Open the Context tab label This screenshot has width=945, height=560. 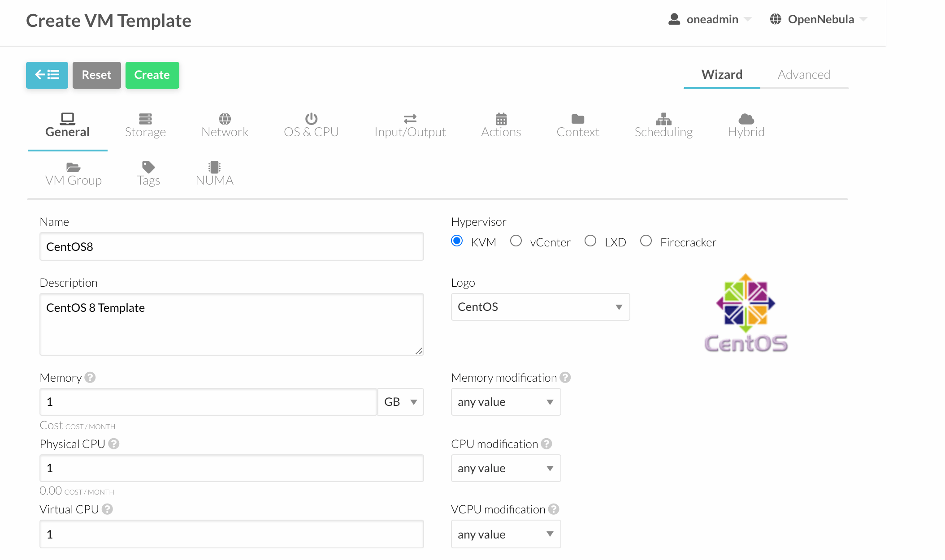(578, 132)
